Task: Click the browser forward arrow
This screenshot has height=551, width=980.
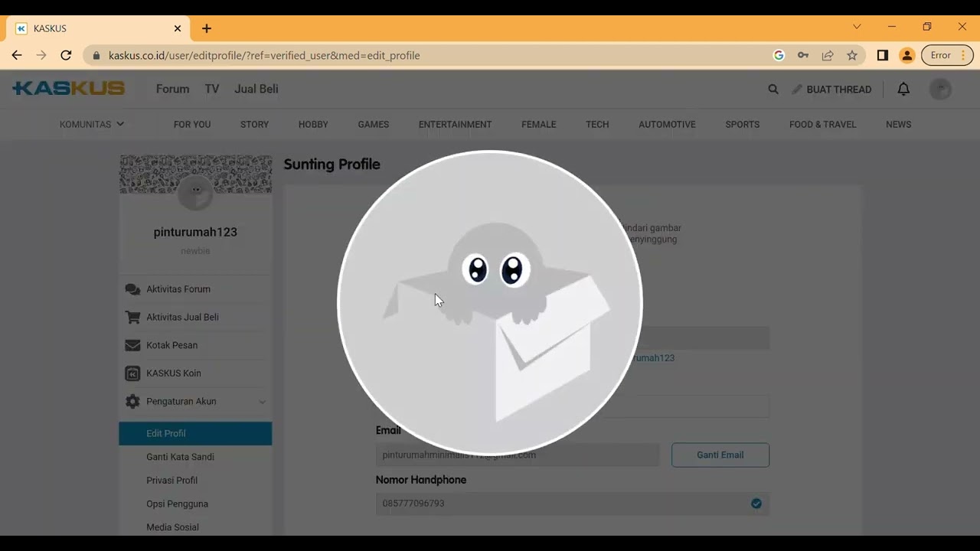Action: pyautogui.click(x=41, y=55)
